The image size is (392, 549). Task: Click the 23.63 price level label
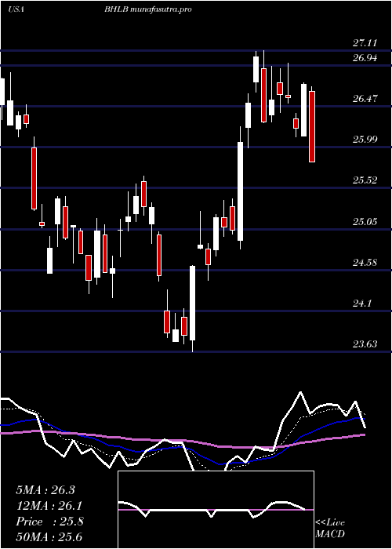(365, 344)
